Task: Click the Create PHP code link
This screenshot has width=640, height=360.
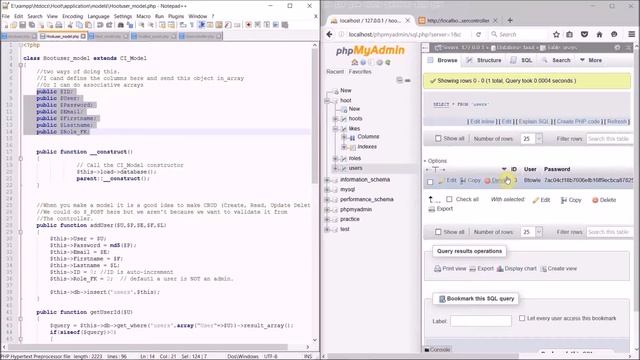Action: tap(578, 122)
